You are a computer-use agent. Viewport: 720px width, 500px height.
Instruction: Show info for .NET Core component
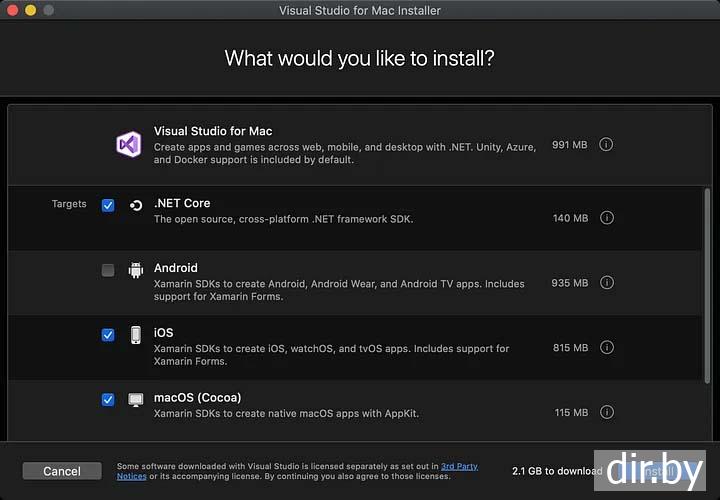pos(606,218)
